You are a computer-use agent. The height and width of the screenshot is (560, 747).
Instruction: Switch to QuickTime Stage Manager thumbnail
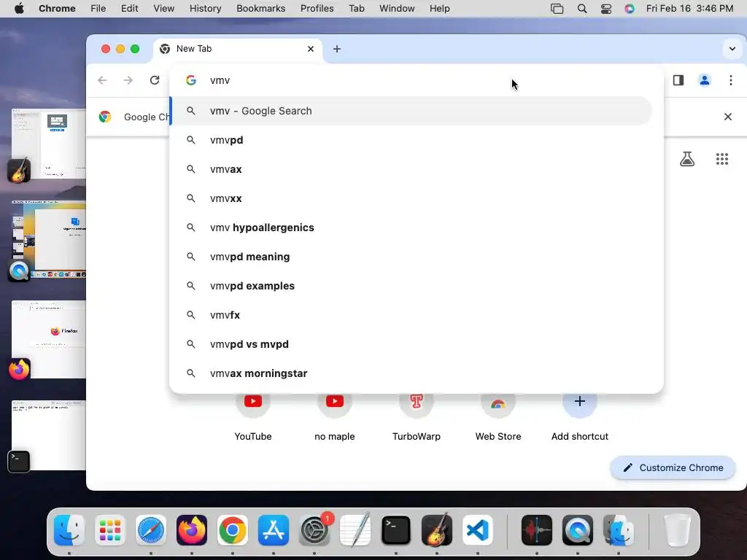click(49, 241)
